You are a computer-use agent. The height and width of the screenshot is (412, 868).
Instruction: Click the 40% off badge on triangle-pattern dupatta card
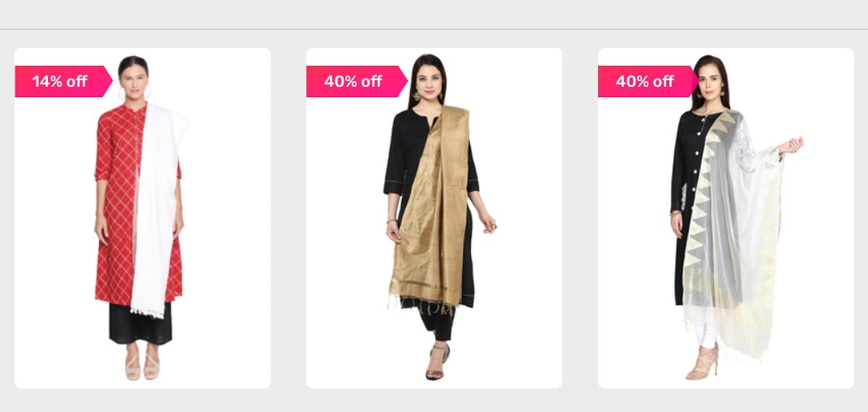647,81
